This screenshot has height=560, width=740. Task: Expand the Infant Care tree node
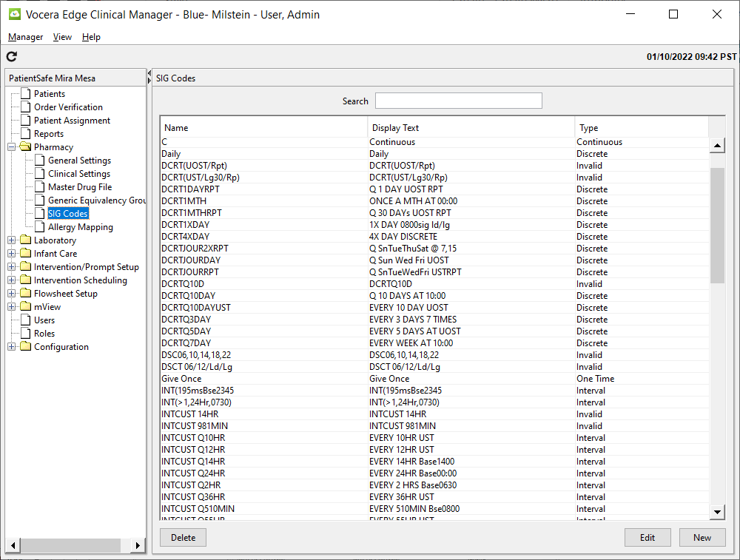click(x=12, y=254)
